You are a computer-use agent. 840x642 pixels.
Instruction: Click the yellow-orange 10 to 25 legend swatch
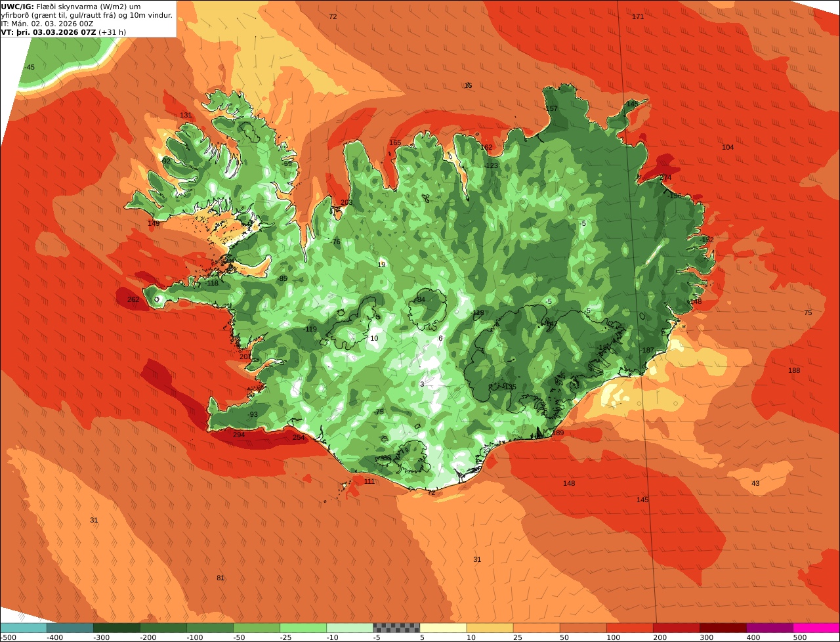click(x=490, y=628)
